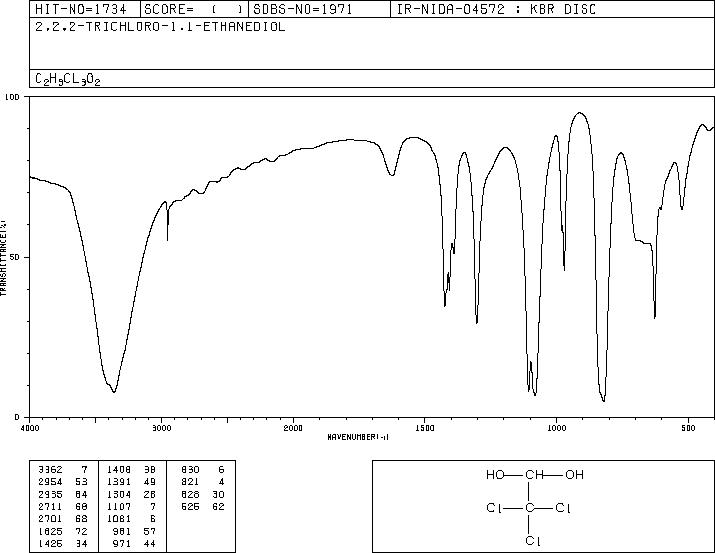Click the 2000 wavenumber axis label
Image resolution: width=715 pixels, height=553 pixels.
pyautogui.click(x=293, y=428)
